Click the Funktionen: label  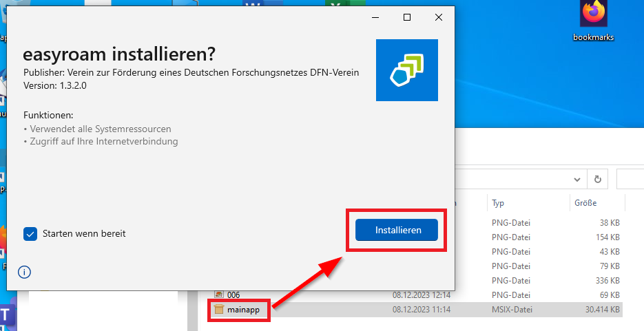pyautogui.click(x=48, y=115)
